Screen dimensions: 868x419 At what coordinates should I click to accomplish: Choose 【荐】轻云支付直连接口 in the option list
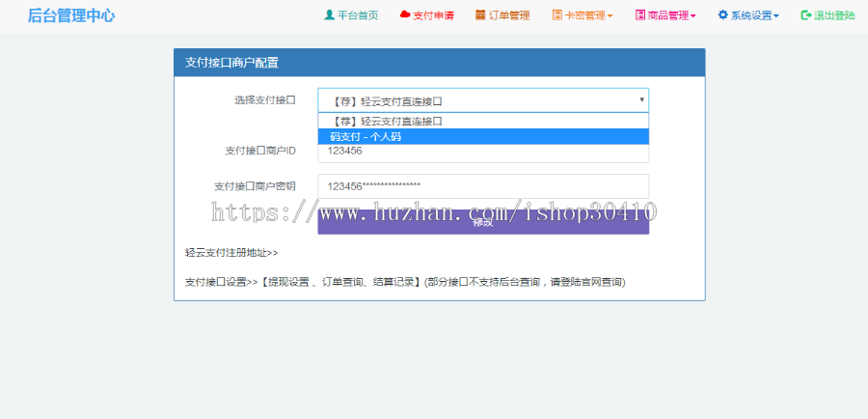483,121
